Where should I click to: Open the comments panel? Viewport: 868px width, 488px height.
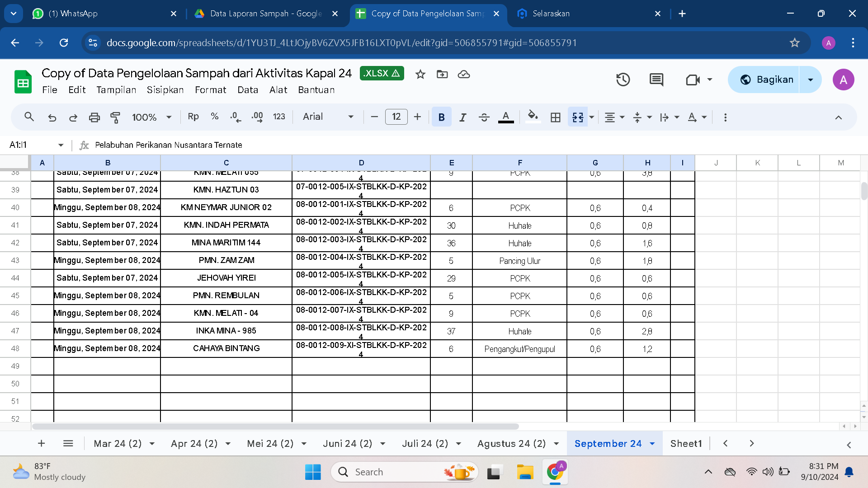656,80
